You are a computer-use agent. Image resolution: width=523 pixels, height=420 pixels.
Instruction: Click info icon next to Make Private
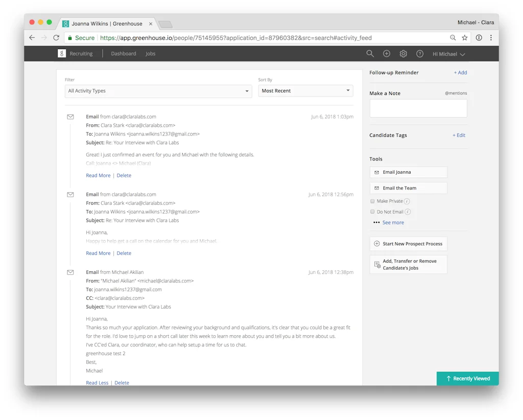[x=407, y=201]
